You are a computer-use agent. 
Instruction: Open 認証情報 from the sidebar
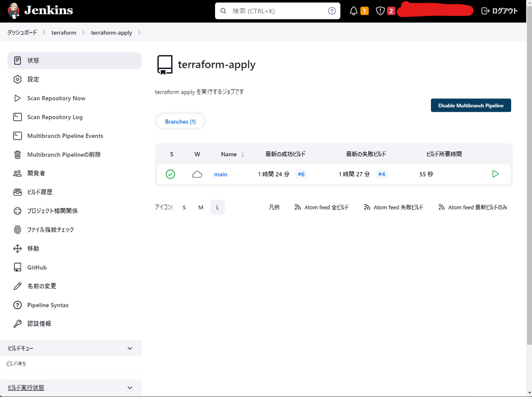pos(74,324)
